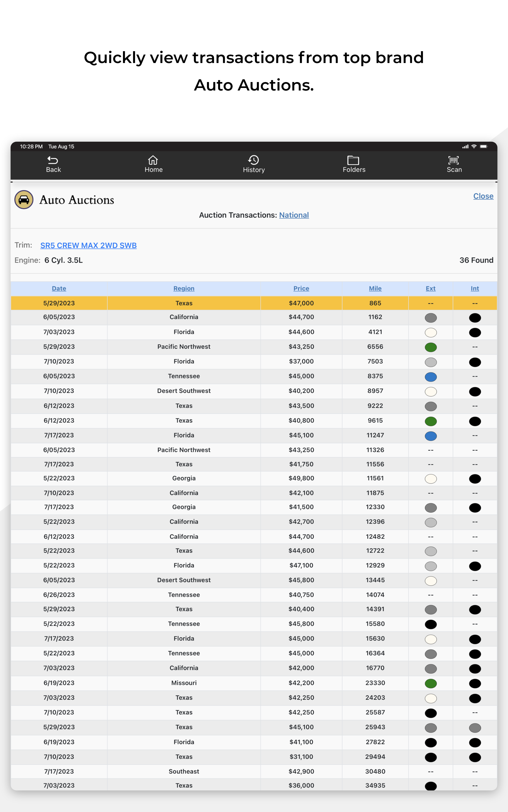Screen dimensions: 508x812
Task: Select the 865 mileage cell
Action: pos(375,303)
